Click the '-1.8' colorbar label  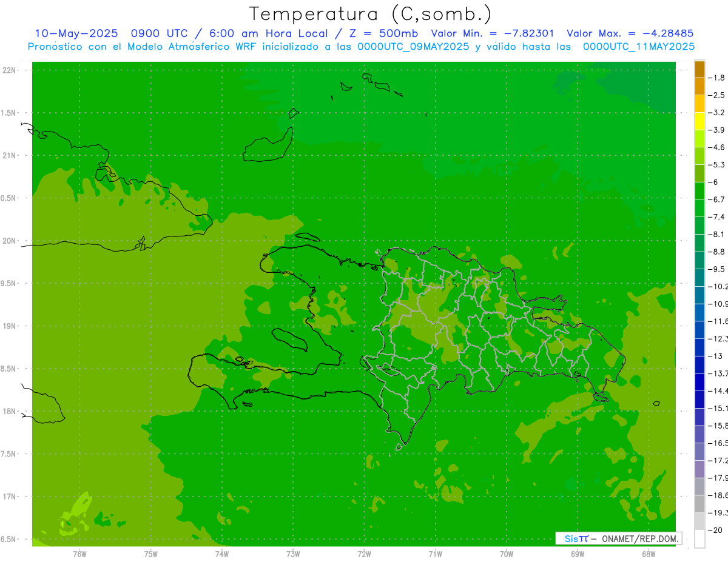(x=716, y=78)
